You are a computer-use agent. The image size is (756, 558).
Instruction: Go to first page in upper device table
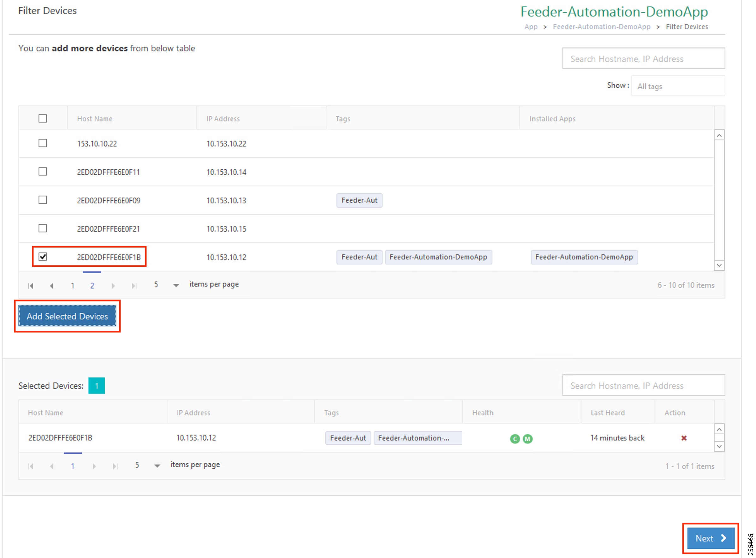31,286
